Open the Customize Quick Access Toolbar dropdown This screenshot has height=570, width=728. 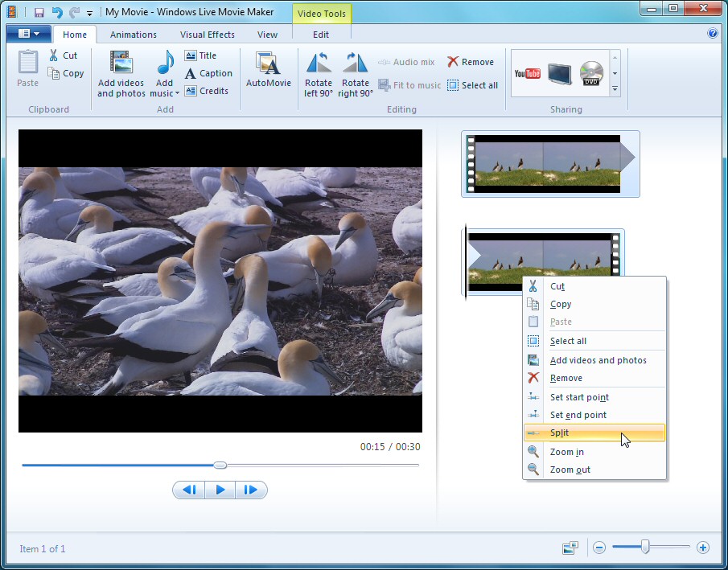(89, 13)
